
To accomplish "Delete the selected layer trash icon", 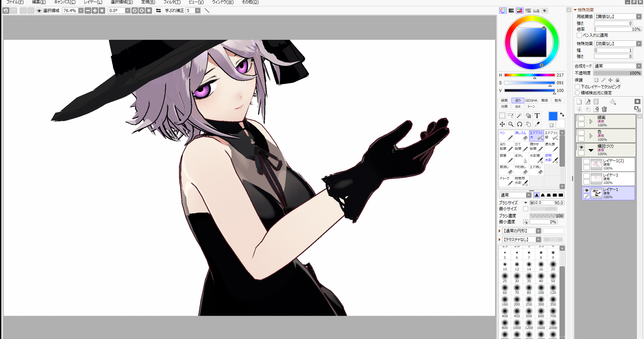I will 604,109.
